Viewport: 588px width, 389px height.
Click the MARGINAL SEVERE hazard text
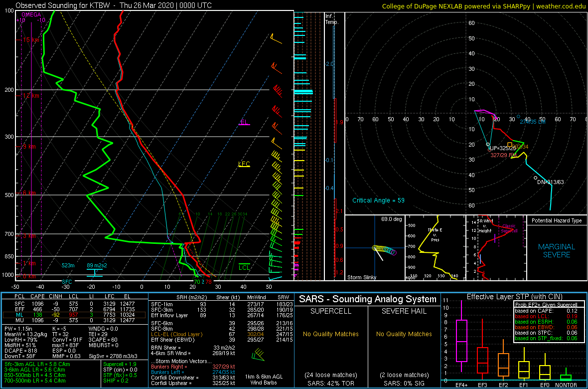[x=557, y=250]
